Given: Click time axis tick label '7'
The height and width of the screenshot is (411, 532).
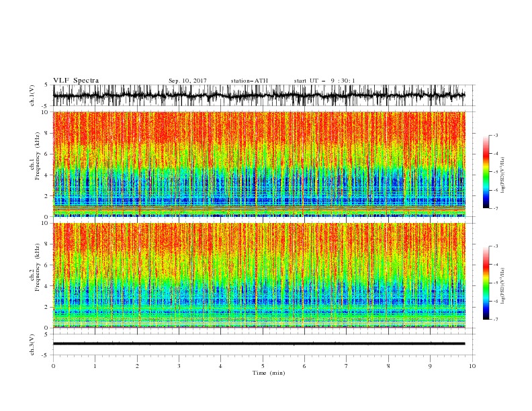Looking at the screenshot, I should (347, 366).
